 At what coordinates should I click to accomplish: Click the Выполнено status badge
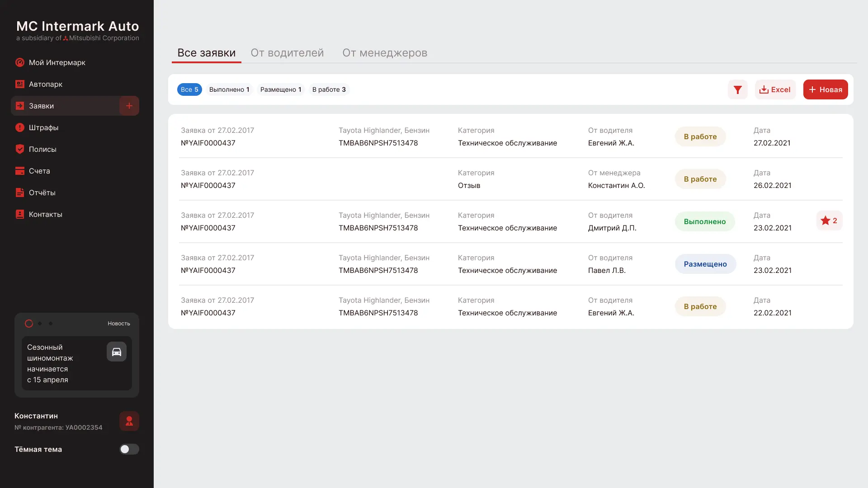tap(705, 221)
